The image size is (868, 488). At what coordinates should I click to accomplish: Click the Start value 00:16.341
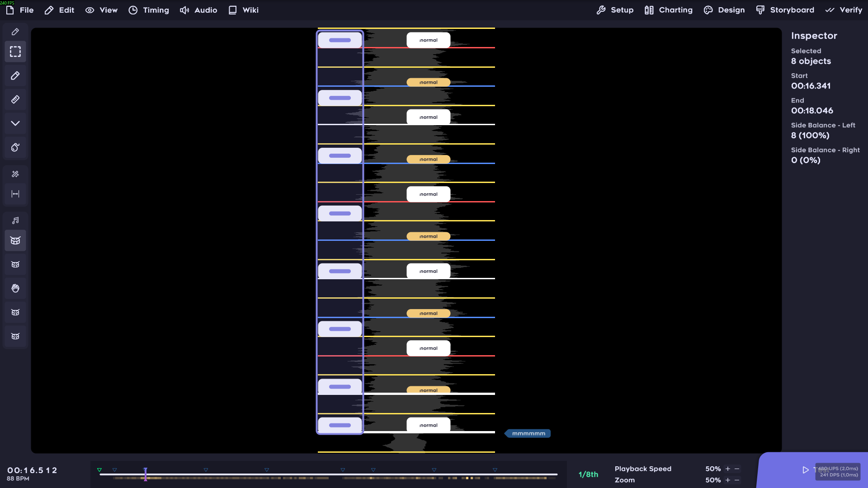[x=811, y=86]
